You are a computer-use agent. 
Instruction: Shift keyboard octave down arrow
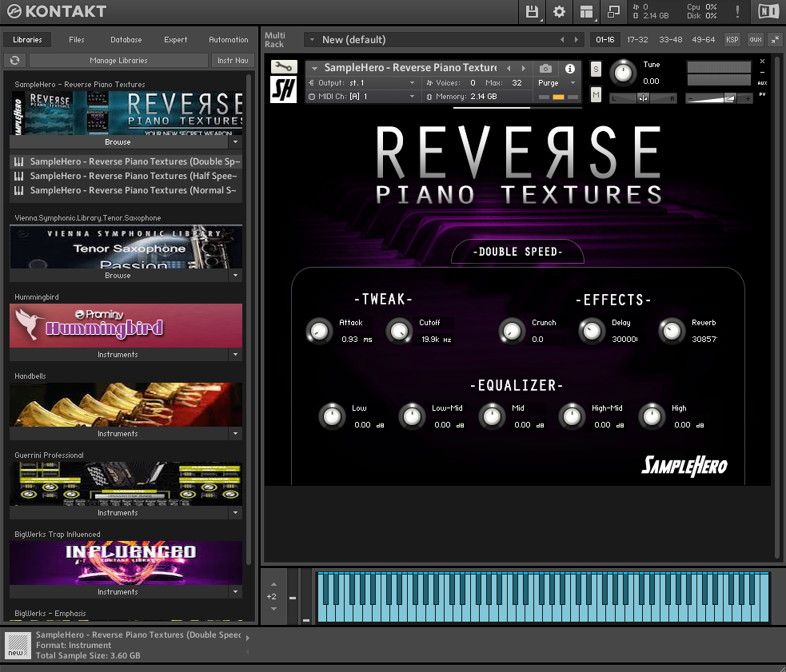[x=273, y=609]
